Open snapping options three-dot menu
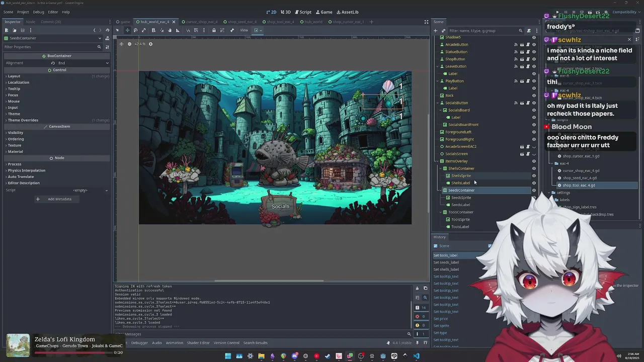 (204, 30)
